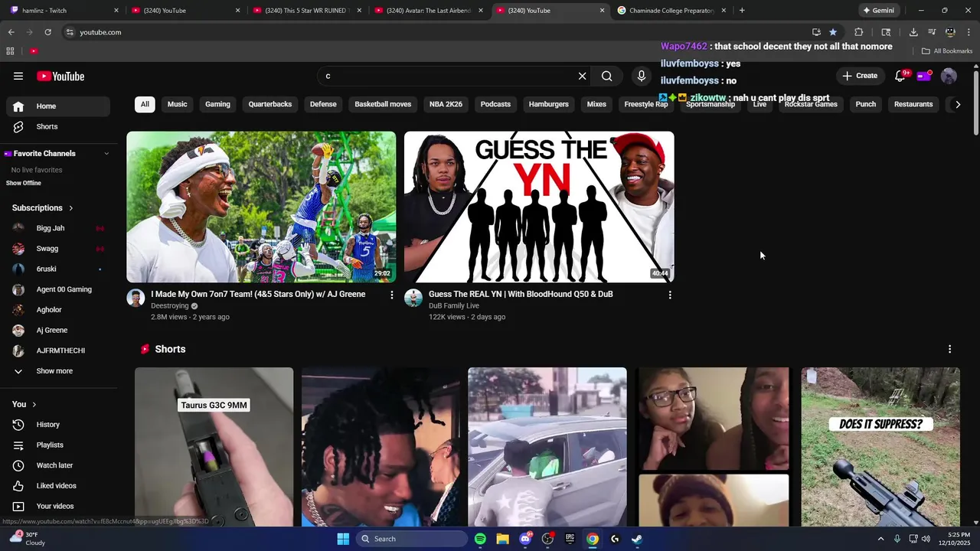The image size is (980, 551).
Task: Open the Taurus G3C 9MM short
Action: tap(214, 447)
